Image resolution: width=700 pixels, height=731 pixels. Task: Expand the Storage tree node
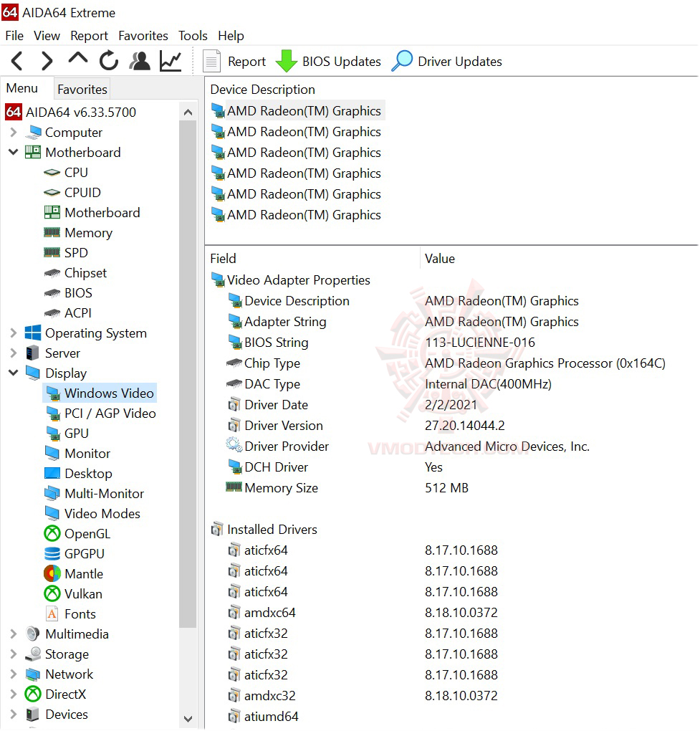click(x=14, y=654)
